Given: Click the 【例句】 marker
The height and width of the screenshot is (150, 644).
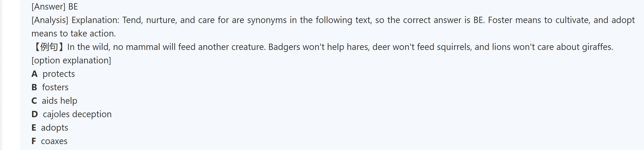Looking at the screenshot, I should coord(49,47).
